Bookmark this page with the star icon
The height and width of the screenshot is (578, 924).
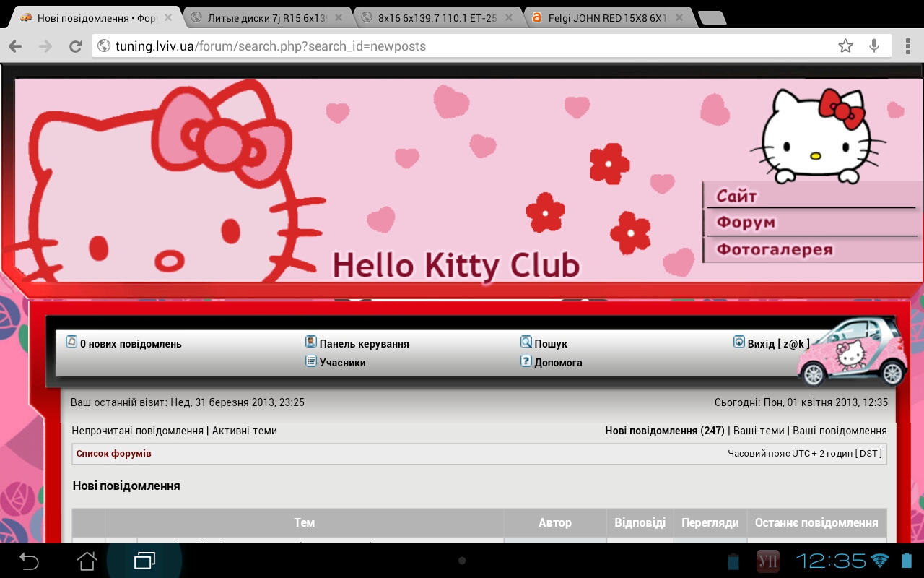(845, 46)
